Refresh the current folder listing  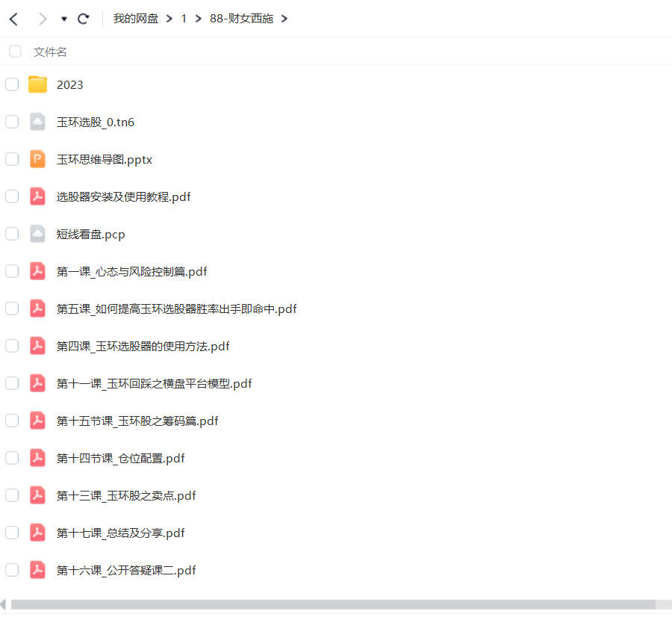pos(83,19)
